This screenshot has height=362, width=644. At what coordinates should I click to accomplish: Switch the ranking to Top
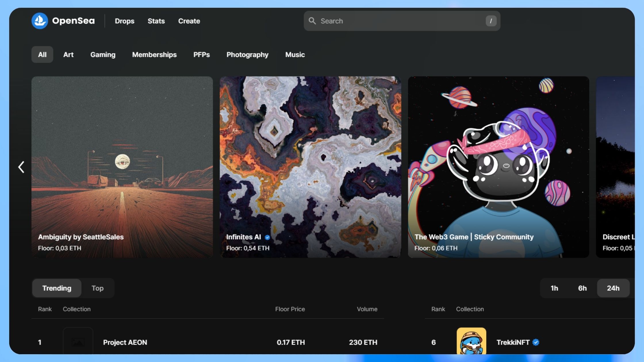point(97,288)
